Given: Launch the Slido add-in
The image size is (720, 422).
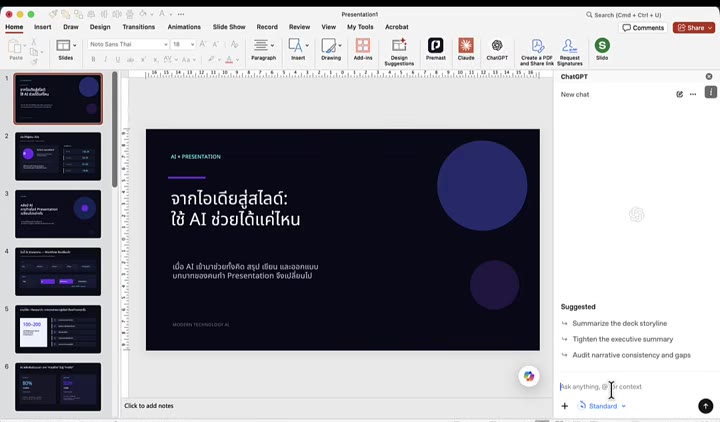Looking at the screenshot, I should tap(602, 49).
